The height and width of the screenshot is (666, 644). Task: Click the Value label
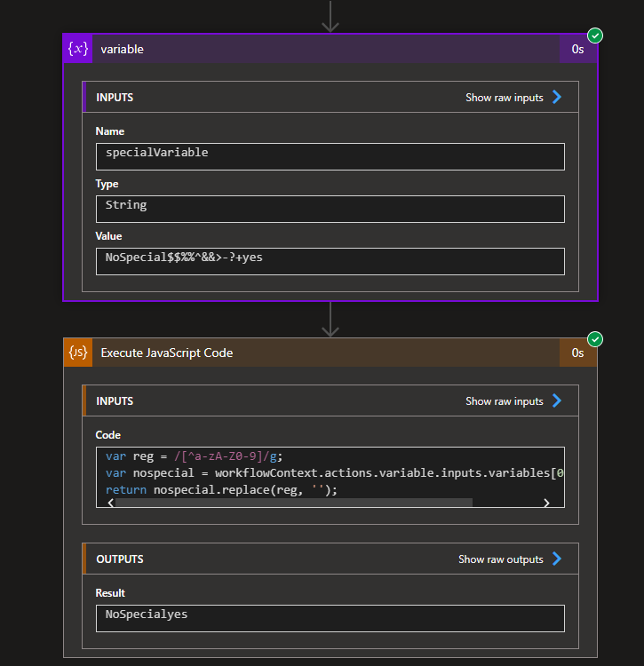[108, 236]
